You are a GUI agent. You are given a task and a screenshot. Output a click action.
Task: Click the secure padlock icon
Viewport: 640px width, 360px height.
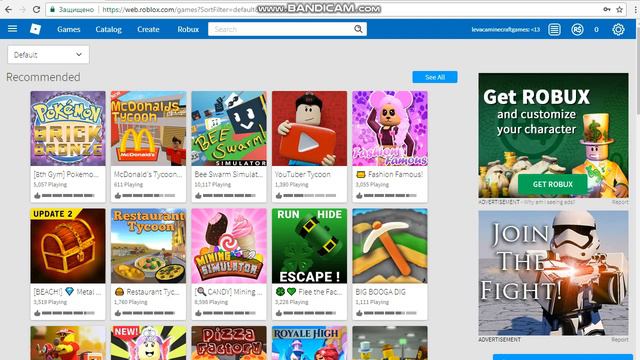coord(53,9)
